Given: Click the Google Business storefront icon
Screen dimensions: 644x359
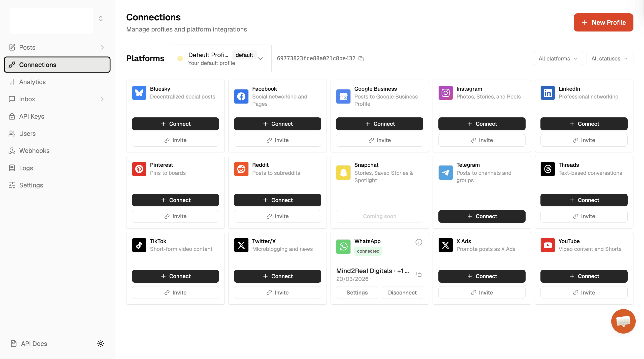Looking at the screenshot, I should point(343,96).
